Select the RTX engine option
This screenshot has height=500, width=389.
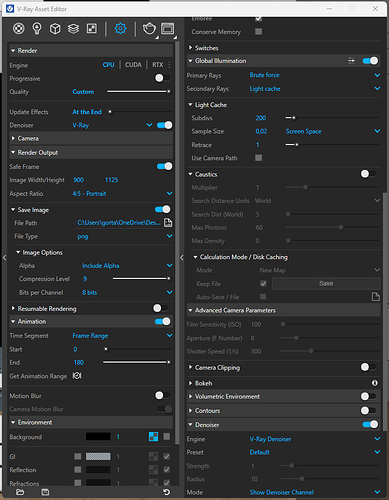click(158, 65)
